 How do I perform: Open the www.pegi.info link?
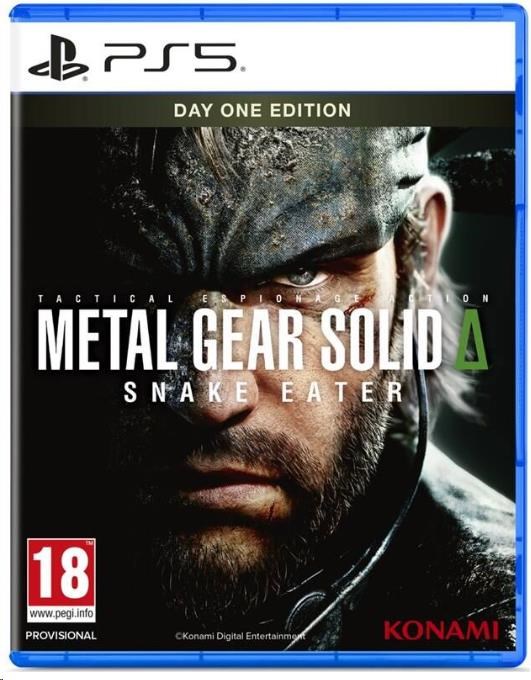coord(61,614)
